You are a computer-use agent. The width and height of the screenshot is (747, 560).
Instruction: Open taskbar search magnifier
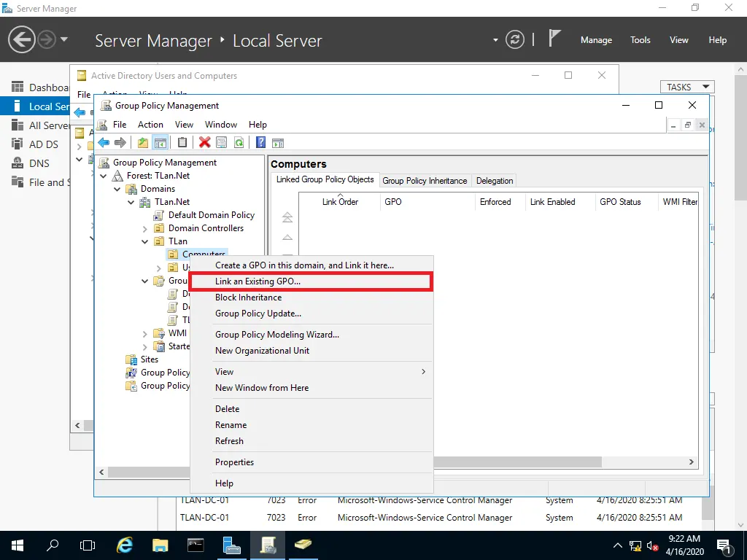[x=53, y=545]
